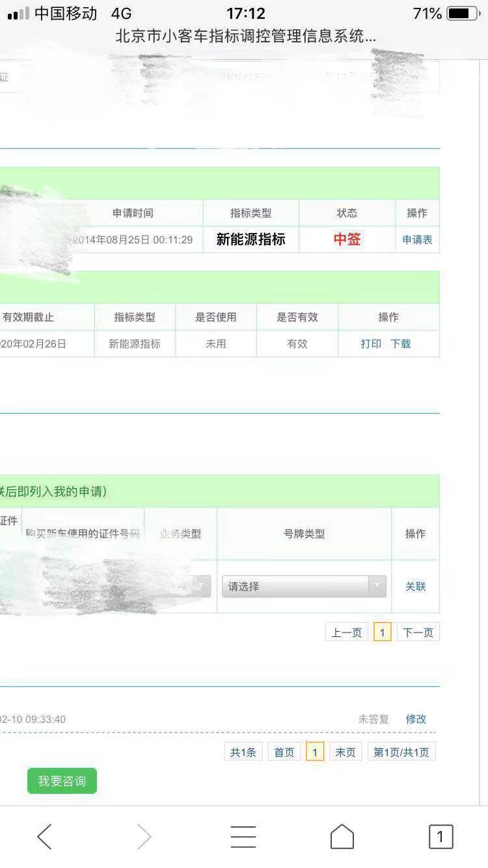Click the 第1页/共1页 indicator
The width and height of the screenshot is (488, 868).
pyautogui.click(x=401, y=752)
